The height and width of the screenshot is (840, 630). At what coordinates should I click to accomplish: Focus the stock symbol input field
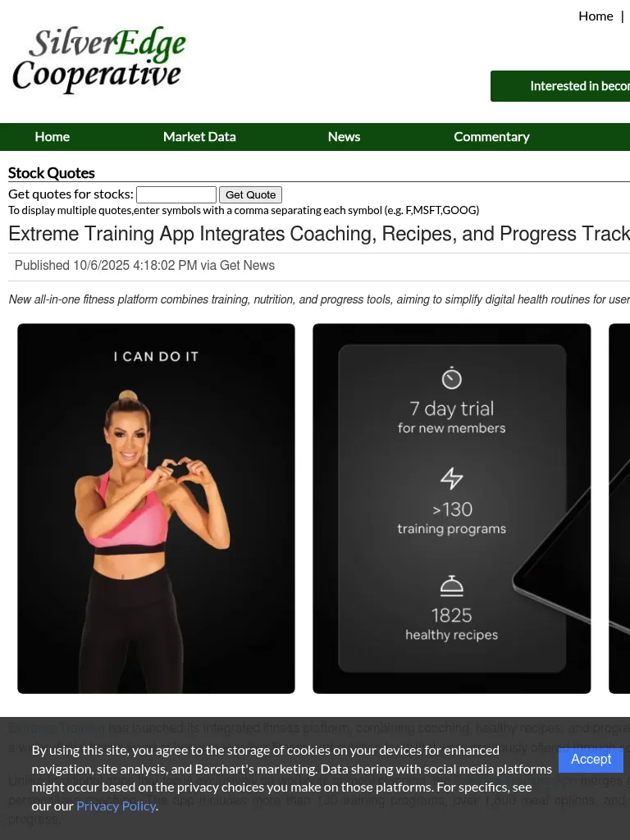pos(176,194)
